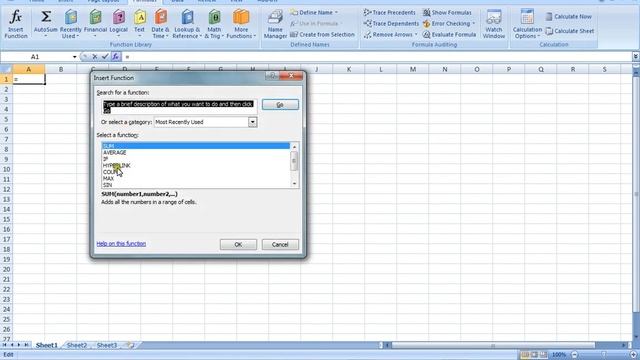Select IF in the function list
Image resolution: width=640 pixels, height=360 pixels.
pyautogui.click(x=196, y=159)
